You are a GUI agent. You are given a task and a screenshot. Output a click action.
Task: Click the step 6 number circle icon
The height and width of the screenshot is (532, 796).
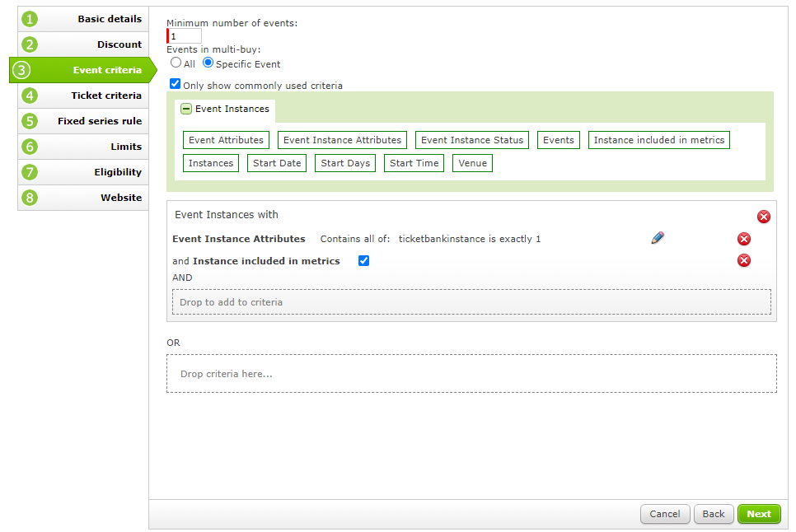pos(30,147)
